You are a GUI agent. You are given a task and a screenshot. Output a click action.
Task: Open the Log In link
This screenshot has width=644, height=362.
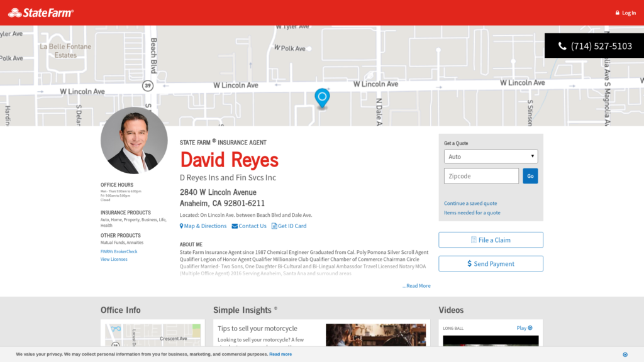point(625,13)
